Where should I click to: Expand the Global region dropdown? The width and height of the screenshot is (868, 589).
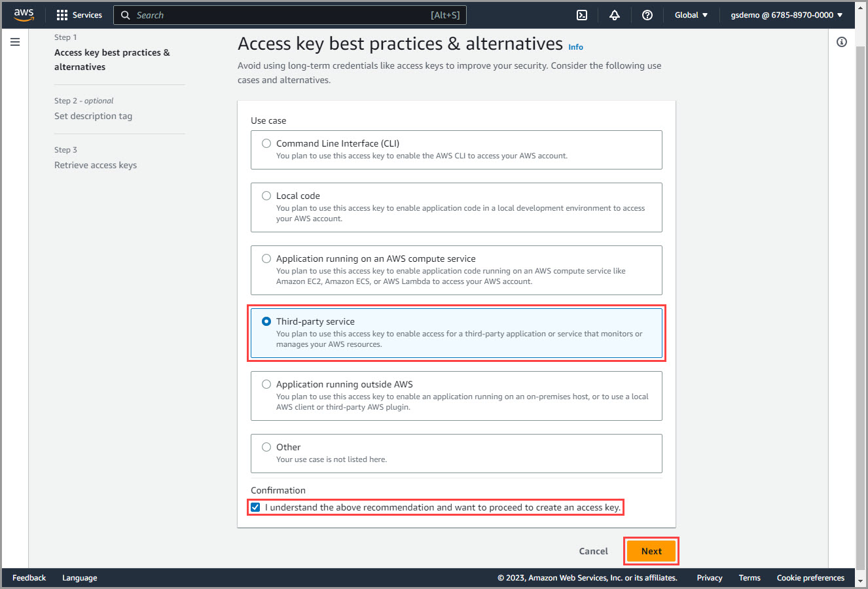tap(691, 15)
